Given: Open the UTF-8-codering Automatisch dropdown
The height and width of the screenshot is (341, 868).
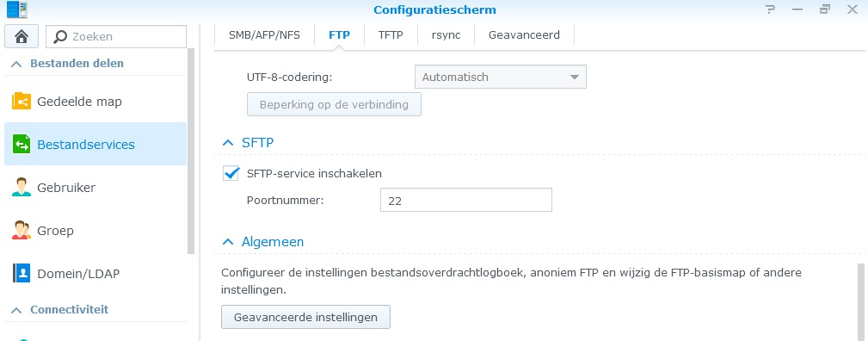Looking at the screenshot, I should 501,77.
